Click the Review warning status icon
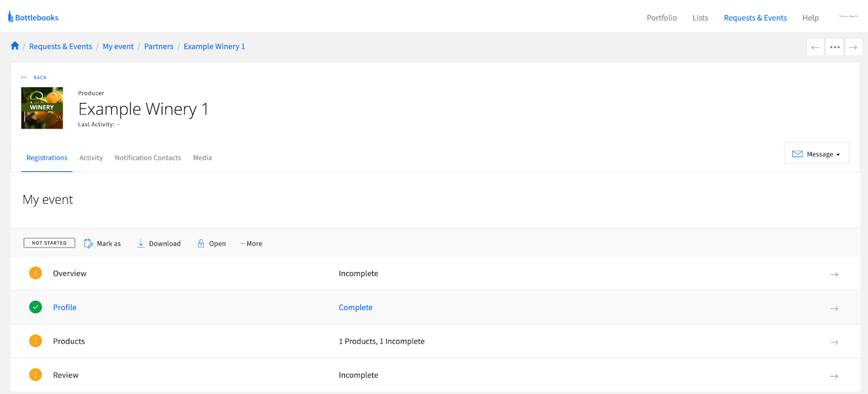Screen dimensions: 868x394 35,374
